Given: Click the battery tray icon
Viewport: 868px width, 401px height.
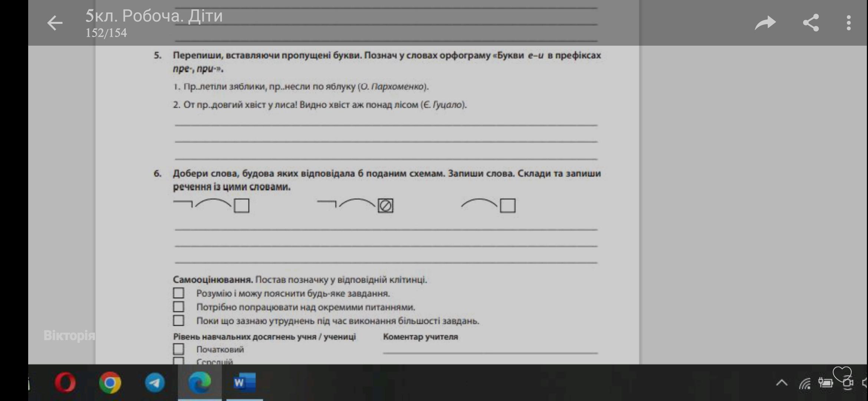Looking at the screenshot, I should pyautogui.click(x=826, y=382).
